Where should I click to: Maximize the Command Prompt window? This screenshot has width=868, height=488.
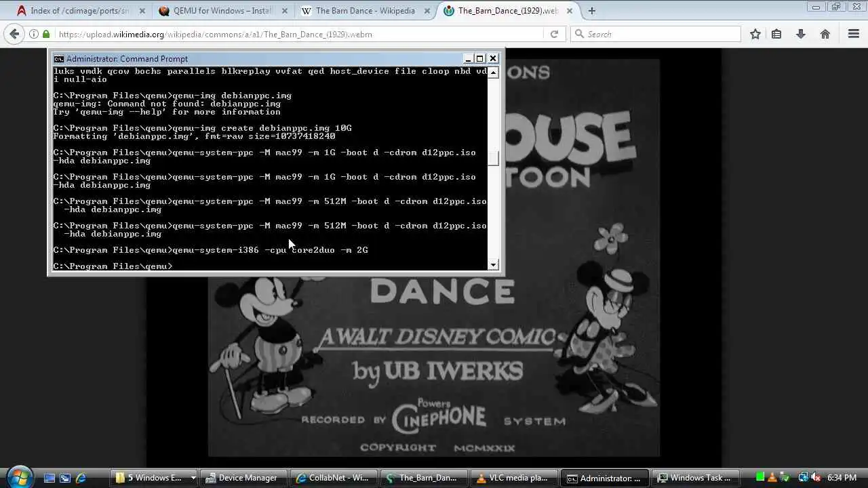480,59
